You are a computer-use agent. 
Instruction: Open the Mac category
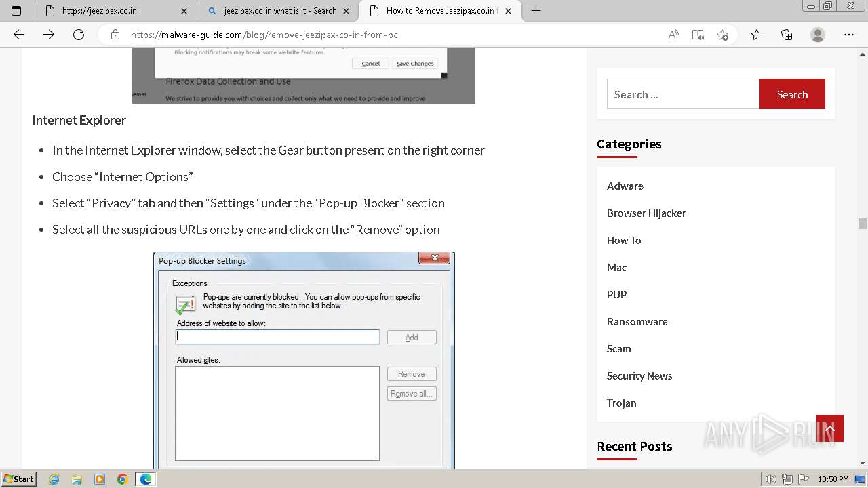616,267
